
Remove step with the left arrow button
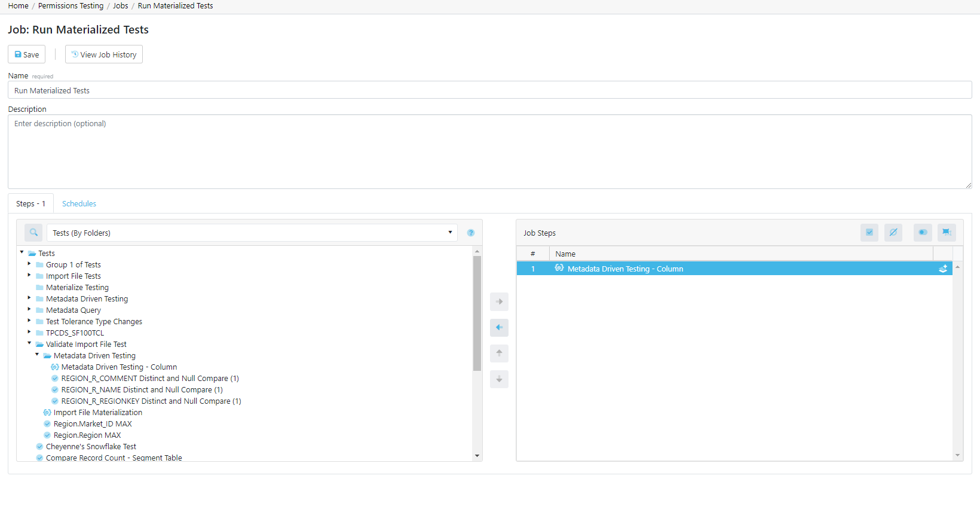click(x=499, y=327)
